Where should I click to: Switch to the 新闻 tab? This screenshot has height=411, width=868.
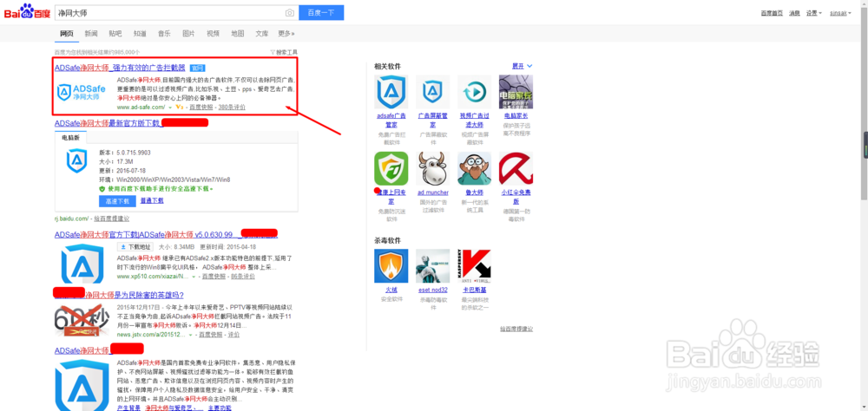pos(91,34)
